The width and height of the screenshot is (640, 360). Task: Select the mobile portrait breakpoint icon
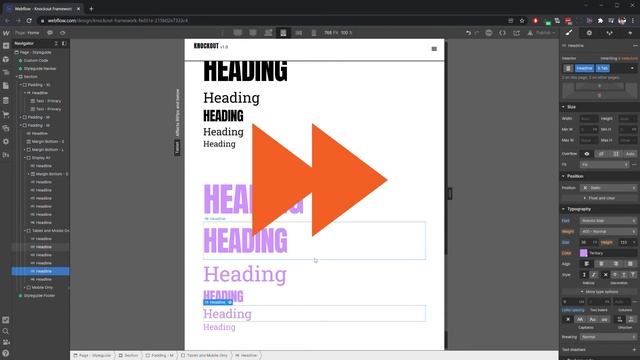pyautogui.click(x=314, y=33)
